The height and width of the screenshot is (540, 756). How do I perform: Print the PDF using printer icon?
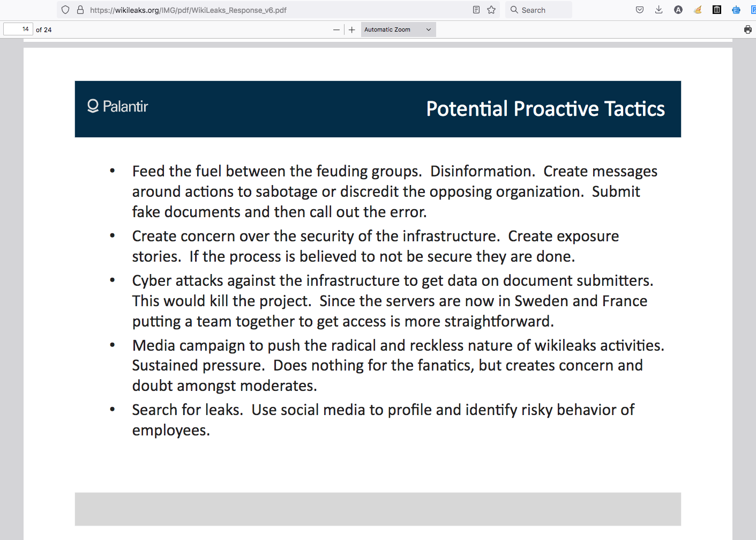tap(748, 29)
